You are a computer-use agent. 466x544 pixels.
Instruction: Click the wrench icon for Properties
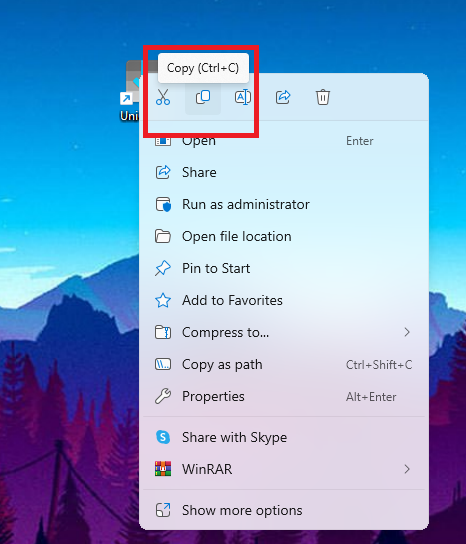[x=163, y=396]
